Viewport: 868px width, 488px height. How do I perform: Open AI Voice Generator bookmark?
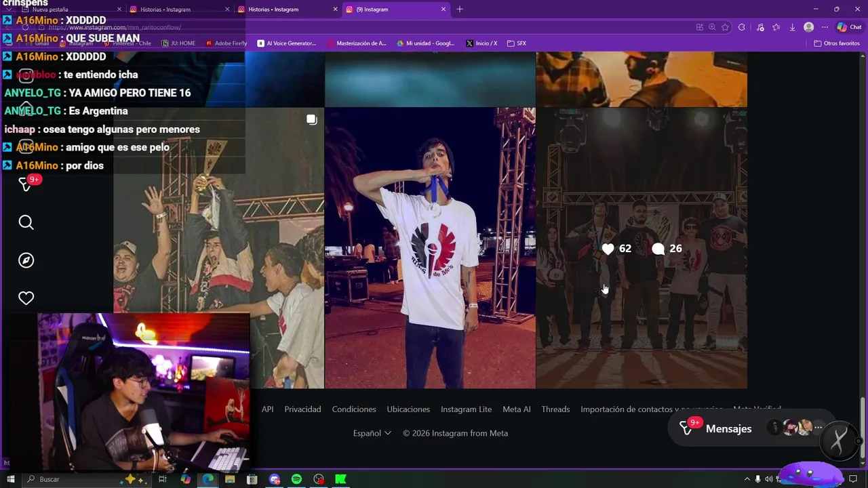(287, 43)
